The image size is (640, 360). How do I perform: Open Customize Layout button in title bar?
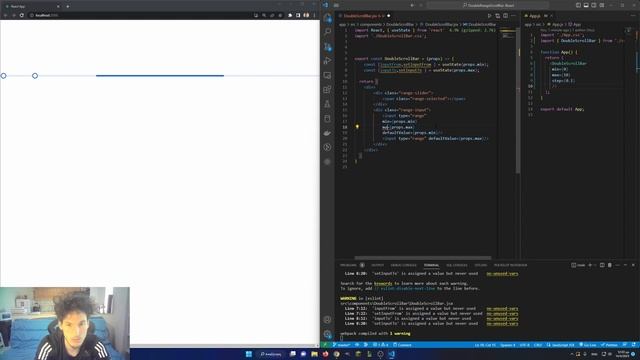602,5
